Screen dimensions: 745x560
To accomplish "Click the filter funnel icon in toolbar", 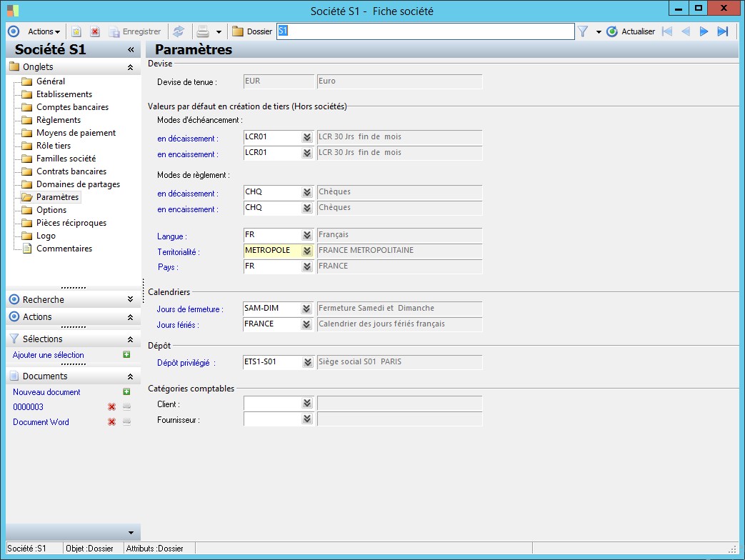I will pos(583,31).
